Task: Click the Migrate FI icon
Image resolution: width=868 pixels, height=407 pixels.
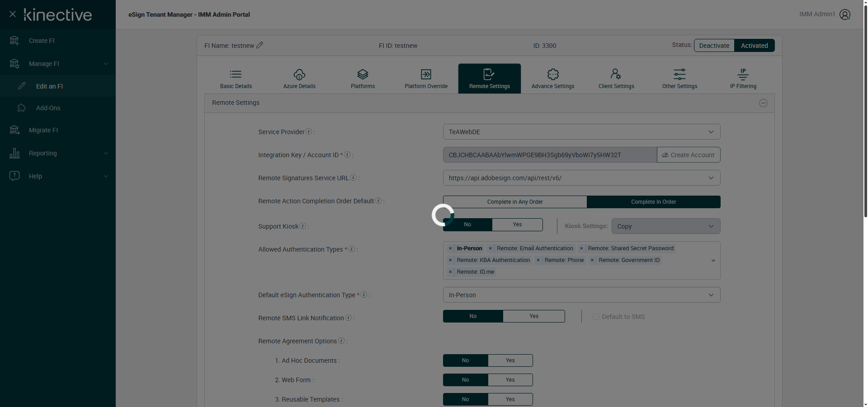Action: point(14,130)
